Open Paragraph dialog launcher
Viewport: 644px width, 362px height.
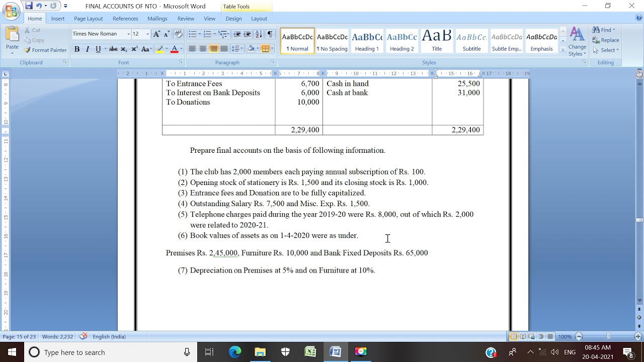[x=273, y=62]
